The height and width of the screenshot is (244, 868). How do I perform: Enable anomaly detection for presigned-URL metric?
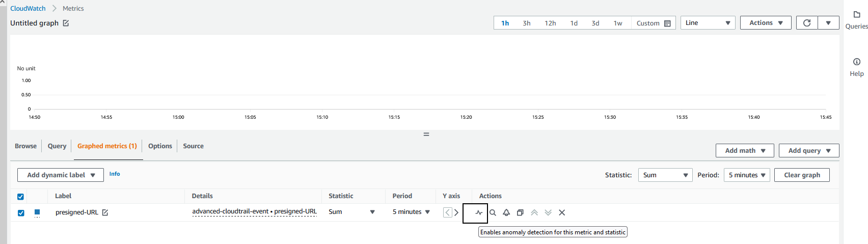click(x=479, y=212)
